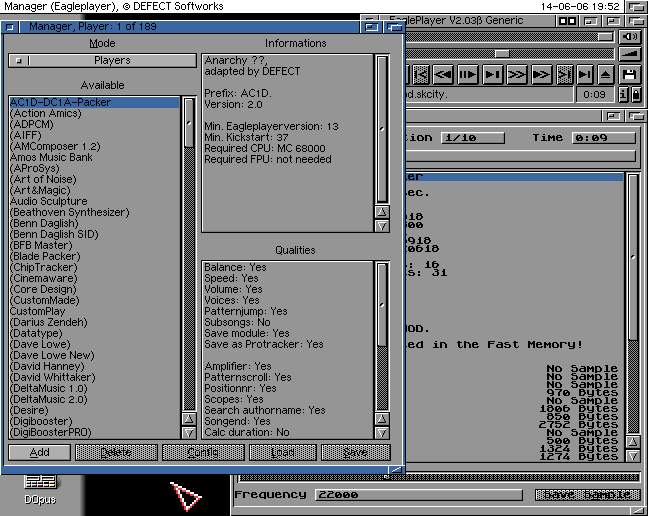Screen dimensions: 648x516
Task: Click the sample list scroll-down arrow
Action: pyautogui.click(x=633, y=456)
